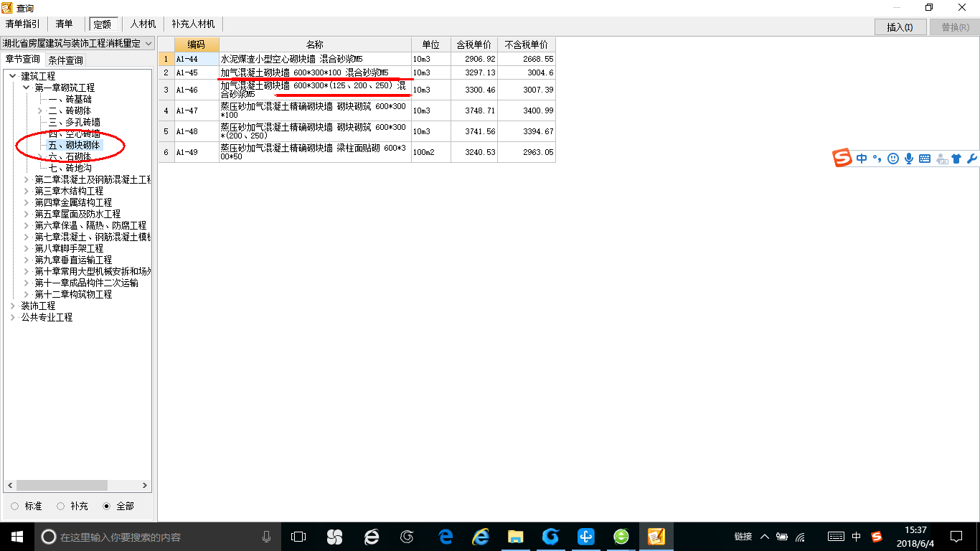Screen dimensions: 980x551
Task: Expand the 第三章木结构工程 node
Action: [27, 191]
